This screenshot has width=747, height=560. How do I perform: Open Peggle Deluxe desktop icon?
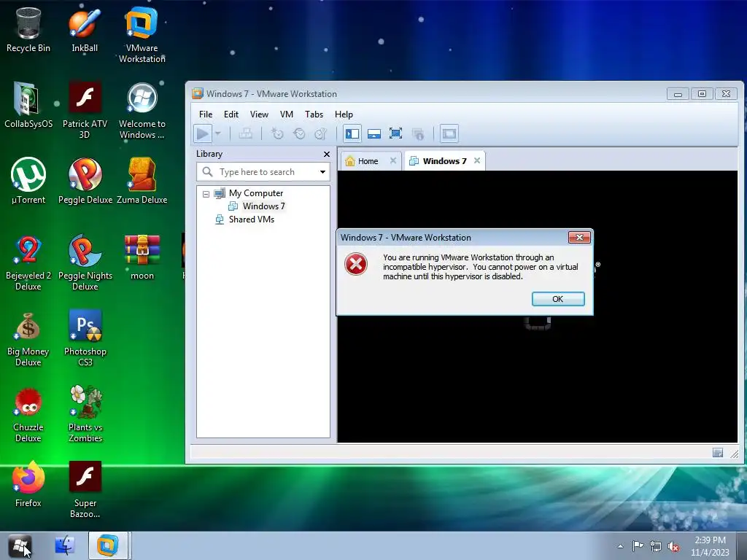point(85,181)
